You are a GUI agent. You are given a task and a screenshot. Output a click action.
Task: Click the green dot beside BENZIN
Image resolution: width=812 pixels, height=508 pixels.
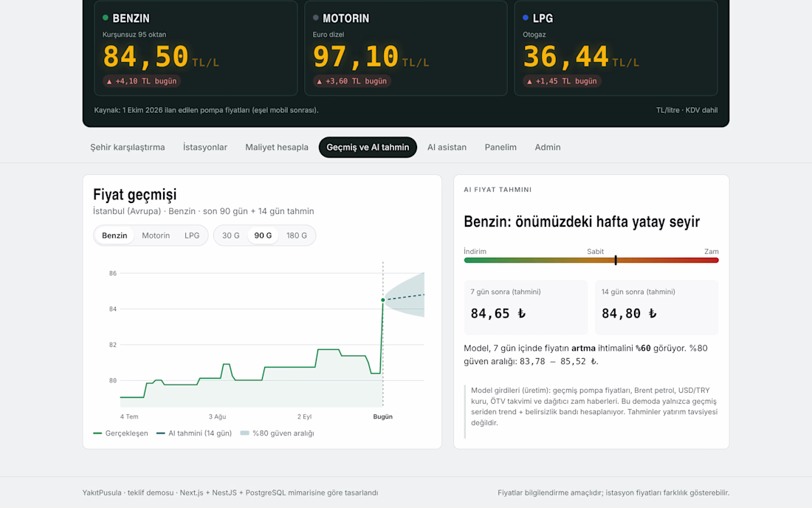click(x=106, y=18)
